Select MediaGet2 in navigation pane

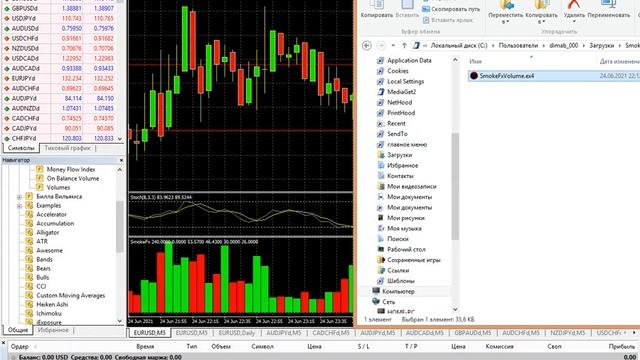point(402,92)
